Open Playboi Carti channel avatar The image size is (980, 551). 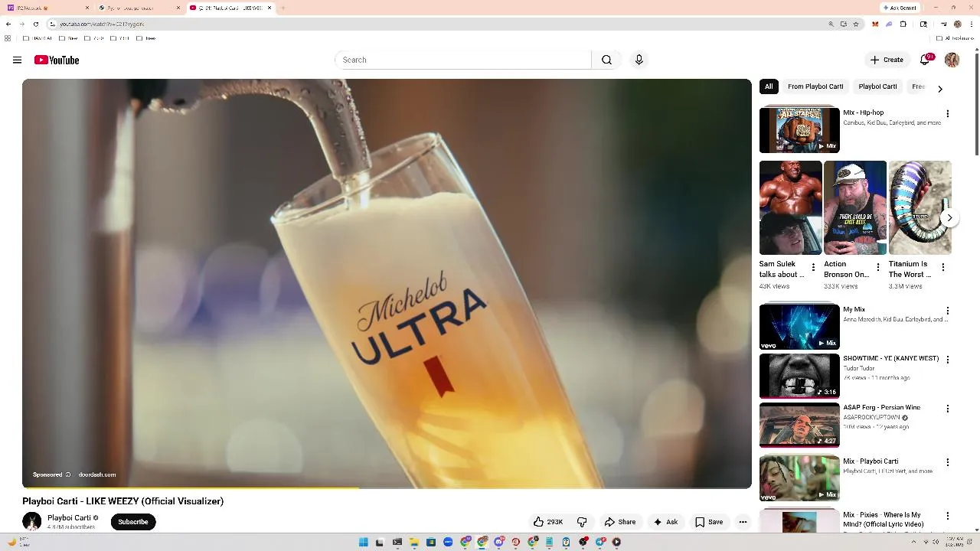click(x=31, y=522)
